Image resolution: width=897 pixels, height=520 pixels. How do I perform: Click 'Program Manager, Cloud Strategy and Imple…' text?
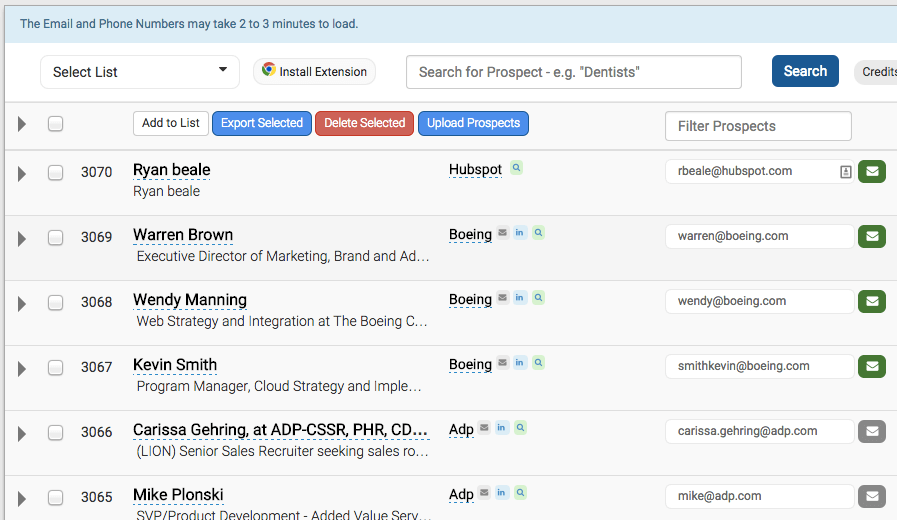(279, 387)
